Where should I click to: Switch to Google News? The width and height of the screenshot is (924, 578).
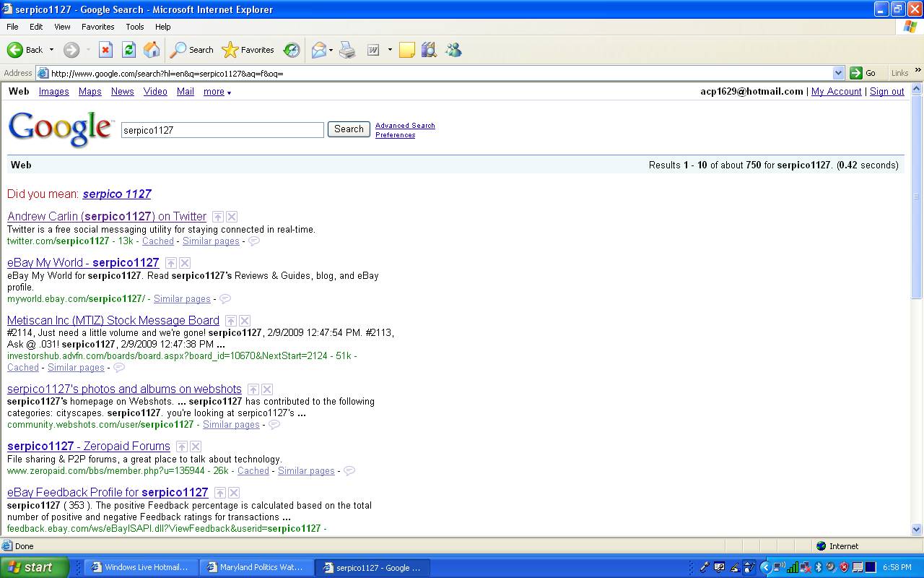pos(123,92)
